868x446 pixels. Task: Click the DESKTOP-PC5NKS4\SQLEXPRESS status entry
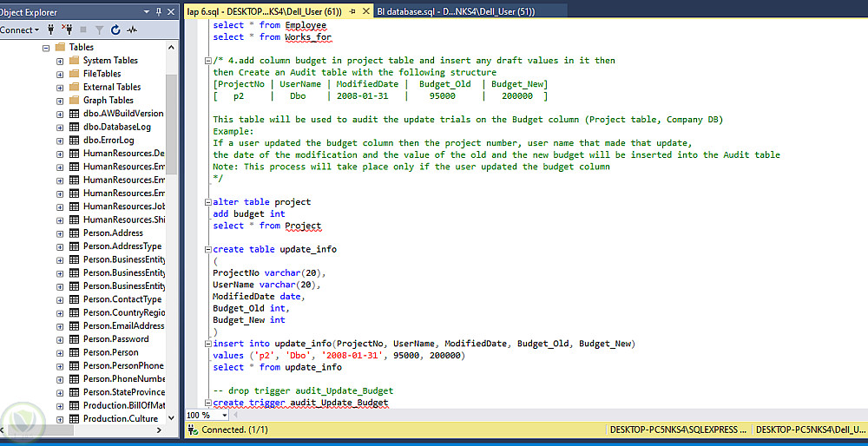coord(678,430)
